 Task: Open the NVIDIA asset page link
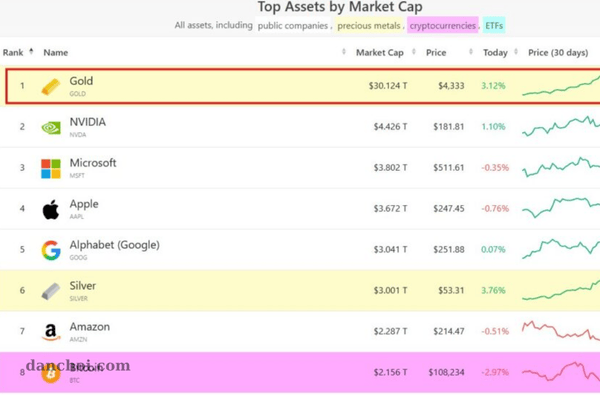click(x=87, y=122)
